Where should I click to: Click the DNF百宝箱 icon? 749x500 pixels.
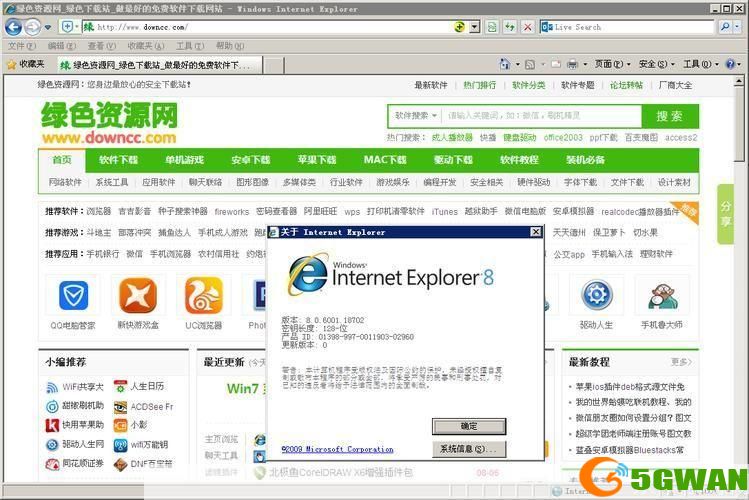click(x=120, y=464)
